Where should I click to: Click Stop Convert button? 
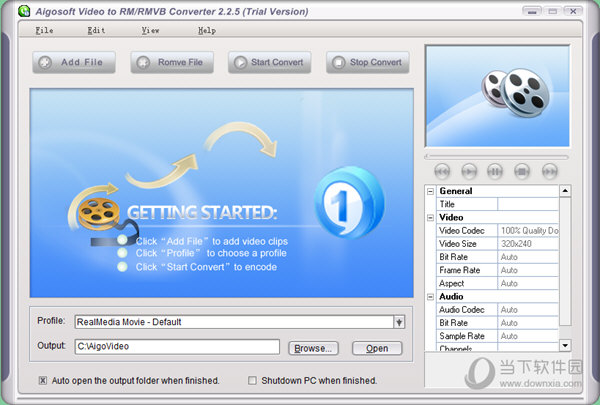coord(368,62)
